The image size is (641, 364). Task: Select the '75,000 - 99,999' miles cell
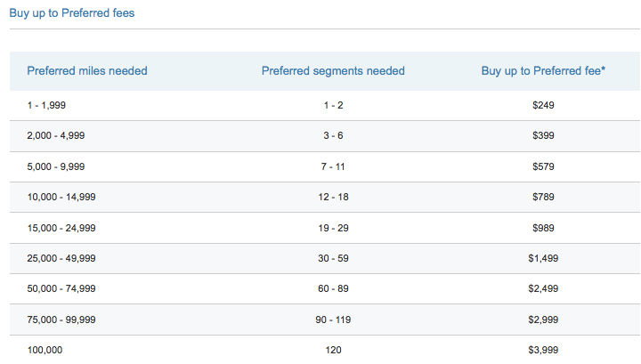coord(61,320)
